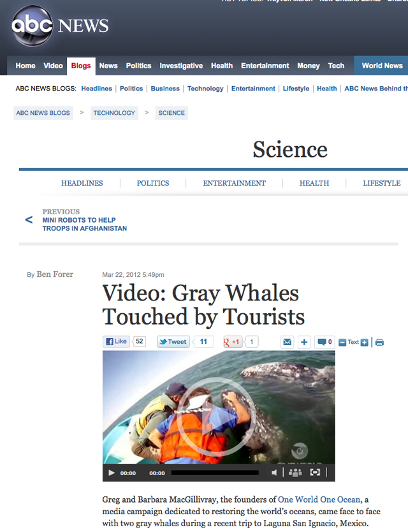Click the Google plus count 1
Screen dimensions: 408x532
(252, 342)
